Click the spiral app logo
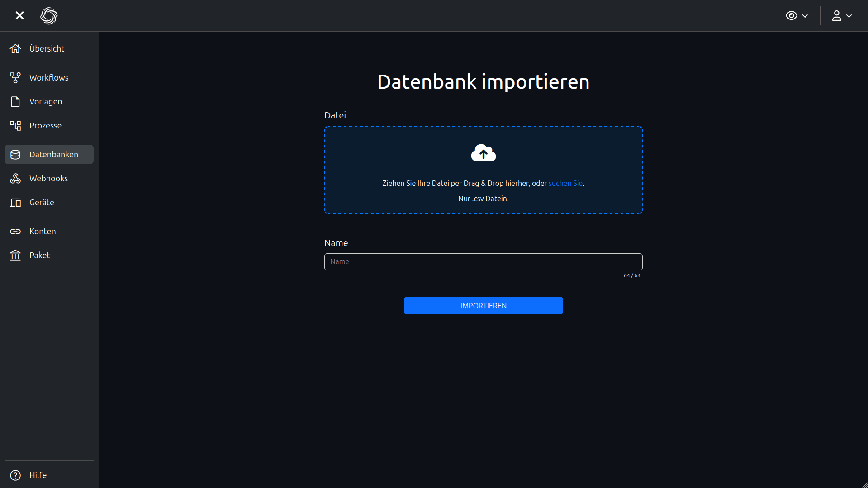Viewport: 868px width, 488px height. click(49, 16)
